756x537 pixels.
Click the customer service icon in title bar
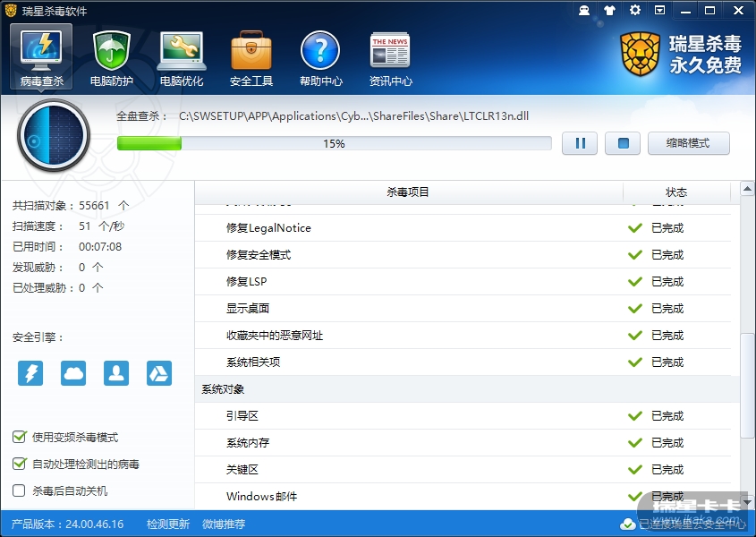pyautogui.click(x=584, y=10)
